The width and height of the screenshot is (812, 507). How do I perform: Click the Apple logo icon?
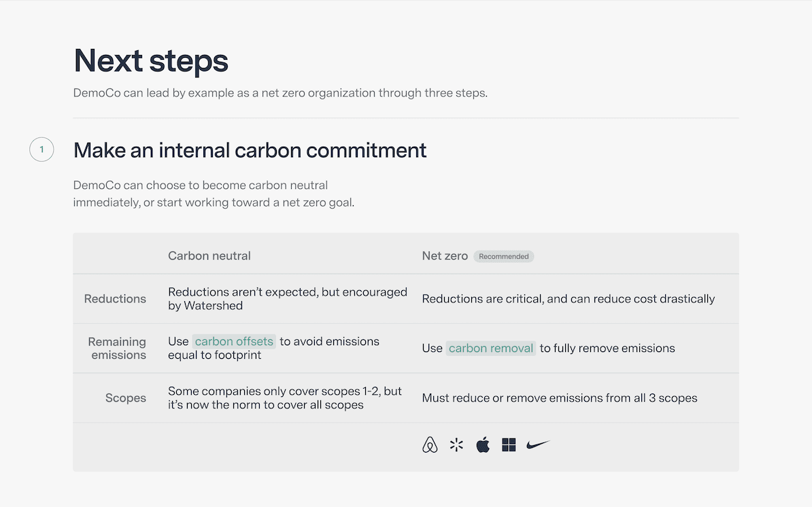click(483, 445)
